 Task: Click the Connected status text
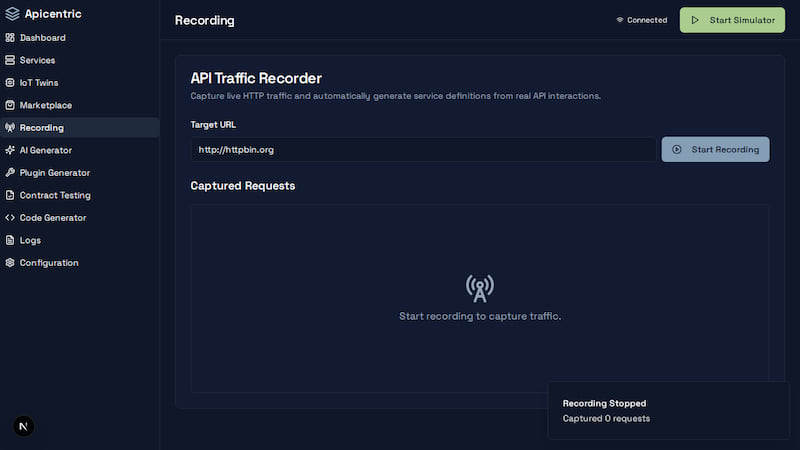(647, 20)
